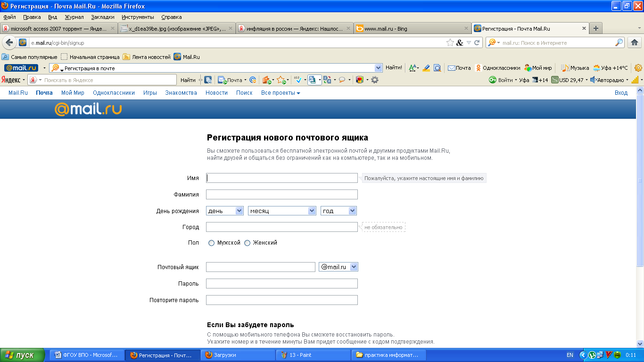644x362 pixels.
Task: Open the URL bar history dropdown arrow
Action: click(x=469, y=42)
